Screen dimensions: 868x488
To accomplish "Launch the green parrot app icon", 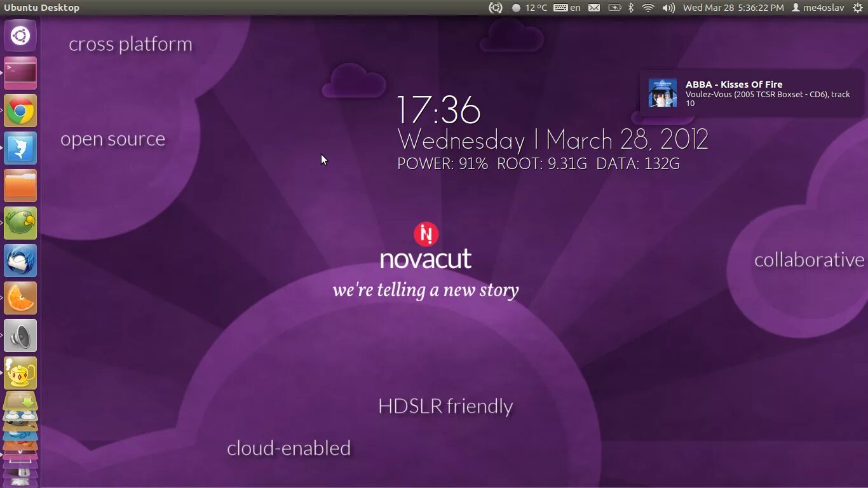I will tap(20, 223).
